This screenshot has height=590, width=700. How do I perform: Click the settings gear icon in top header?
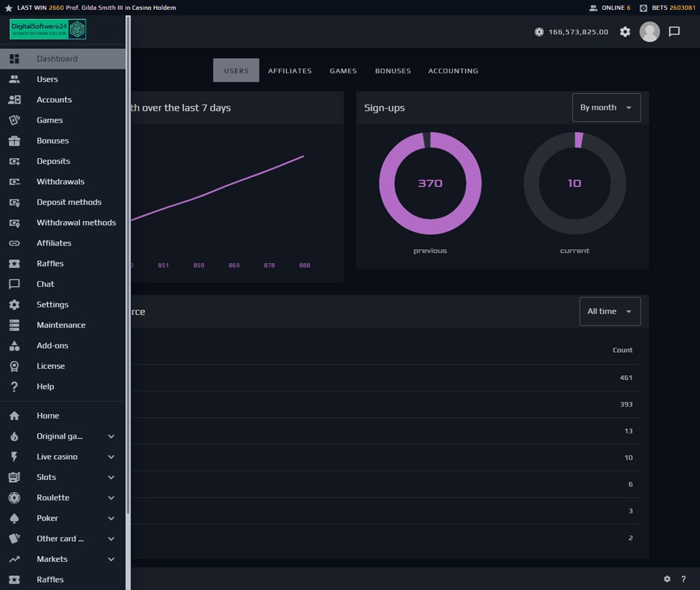[625, 31]
